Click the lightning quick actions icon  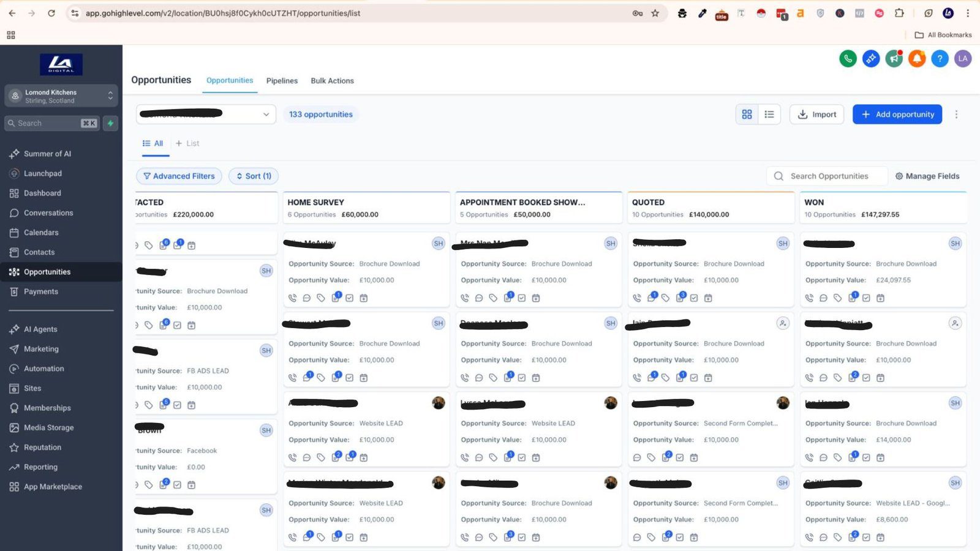(110, 123)
